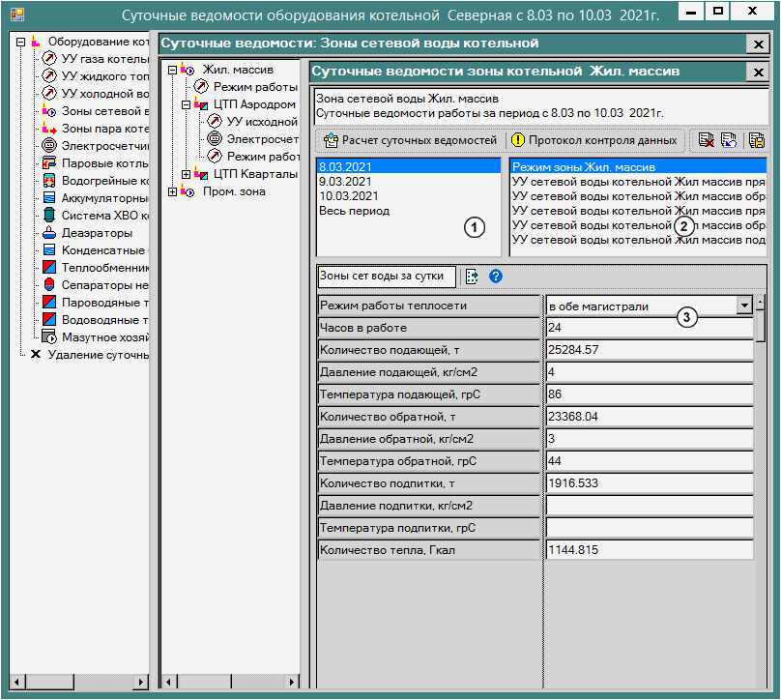Select Весь период in the date list
Image resolution: width=781 pixels, height=700 pixels.
[354, 211]
